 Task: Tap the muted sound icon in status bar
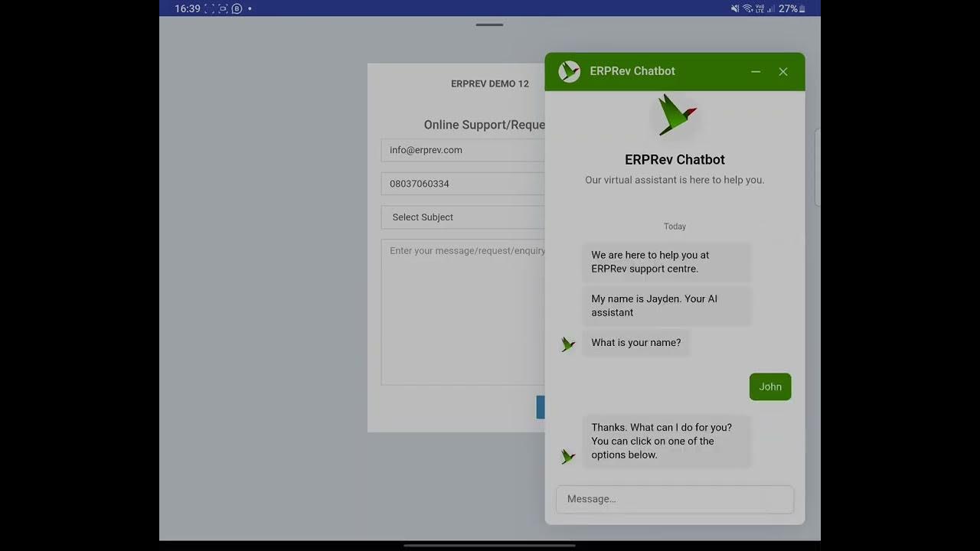(x=735, y=8)
